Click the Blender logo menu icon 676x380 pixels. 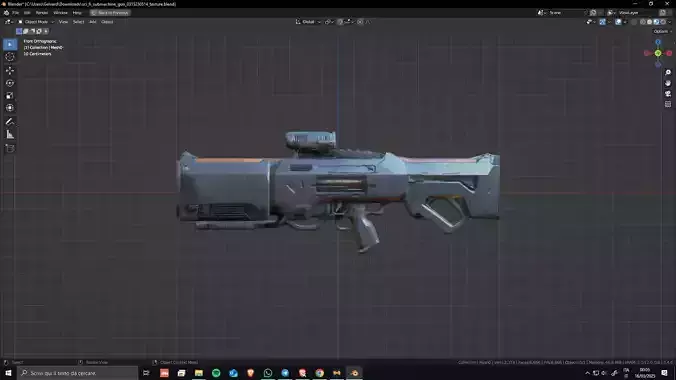(x=6, y=13)
